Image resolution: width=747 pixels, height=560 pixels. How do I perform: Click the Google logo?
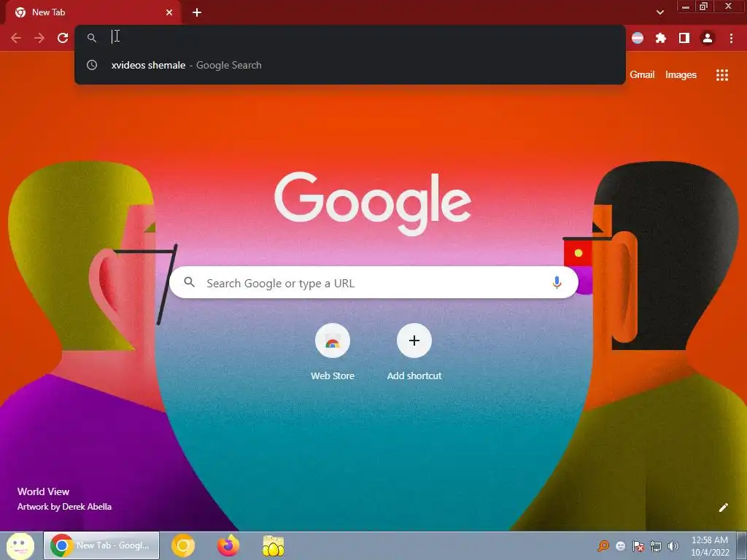click(x=373, y=203)
